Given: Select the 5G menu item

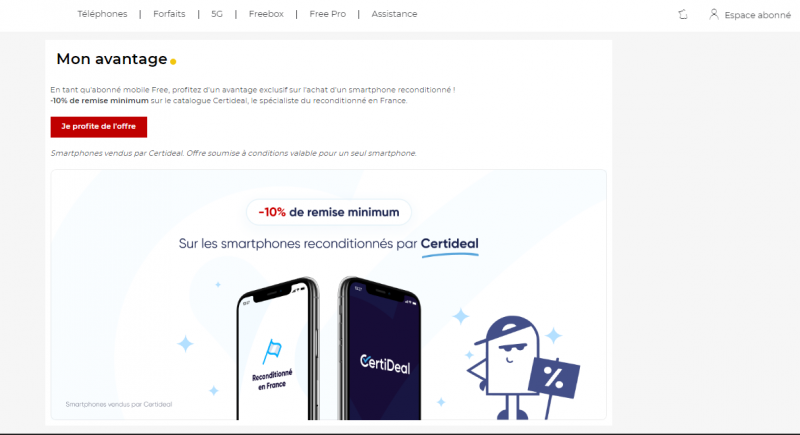Looking at the screenshot, I should [x=217, y=14].
